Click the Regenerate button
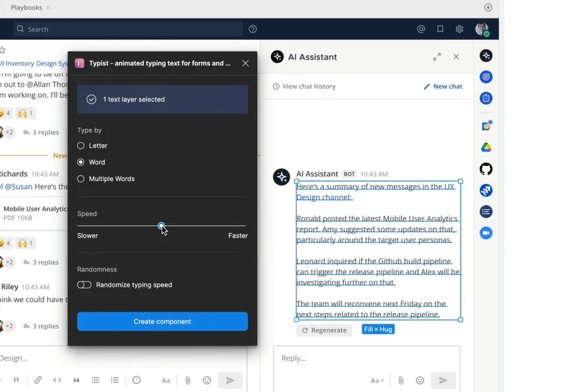 [325, 330]
